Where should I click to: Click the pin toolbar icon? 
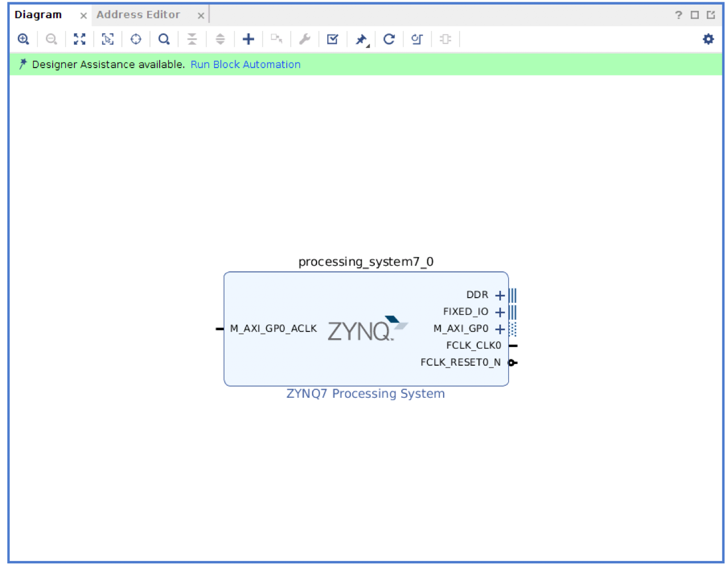(x=361, y=39)
